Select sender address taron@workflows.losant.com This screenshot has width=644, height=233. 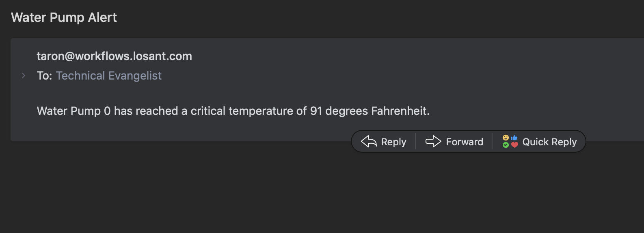coord(114,56)
